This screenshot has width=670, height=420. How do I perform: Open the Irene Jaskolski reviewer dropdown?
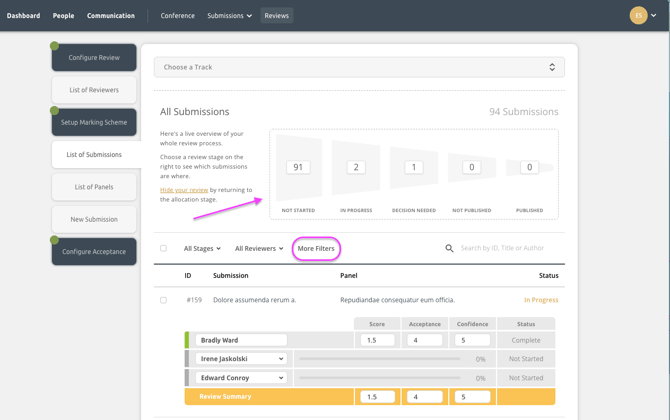click(241, 358)
